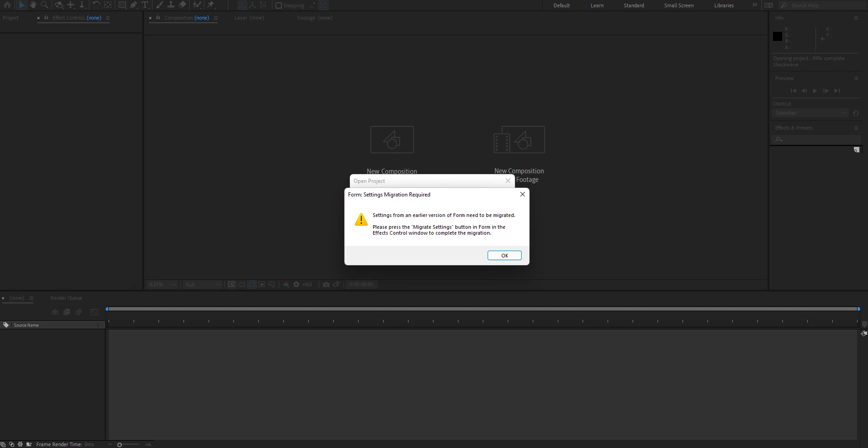The height and width of the screenshot is (448, 868).
Task: Select the Pan camera tool
Action: coord(70,5)
